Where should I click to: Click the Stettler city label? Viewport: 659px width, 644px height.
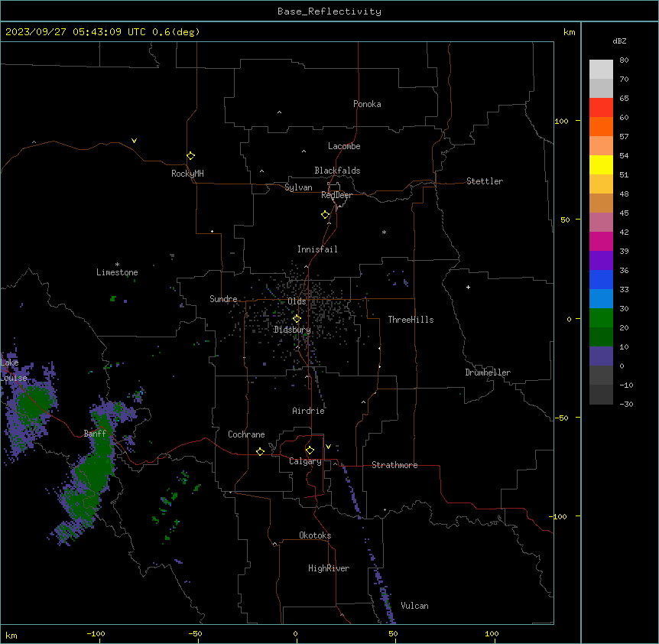[x=485, y=181]
